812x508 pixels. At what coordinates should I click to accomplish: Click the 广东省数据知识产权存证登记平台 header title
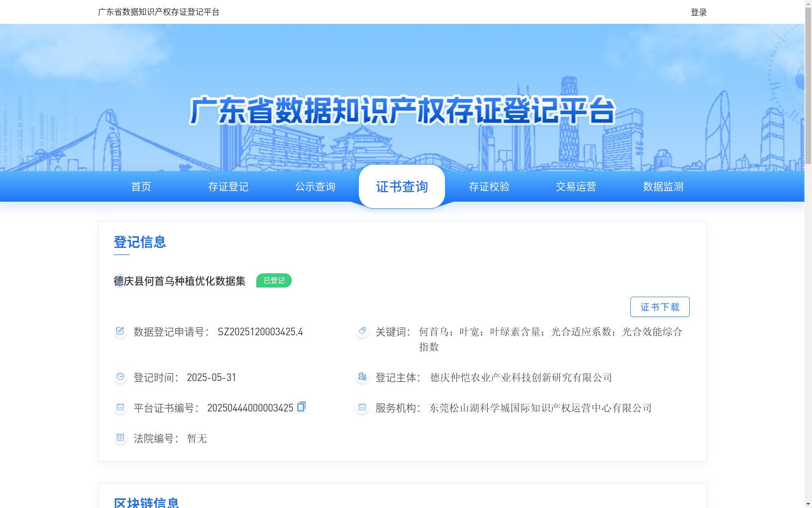click(159, 12)
